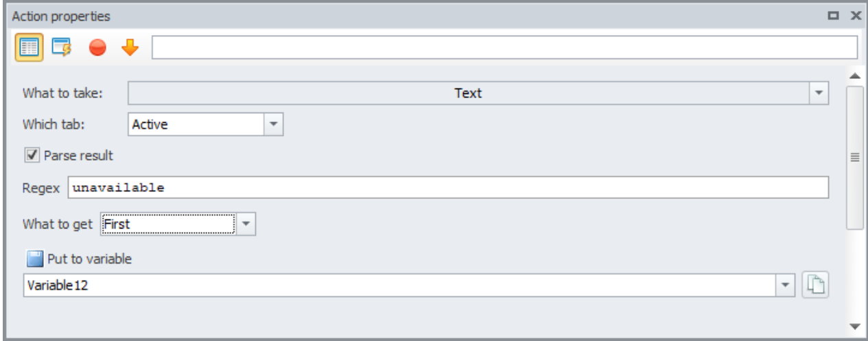Click the Variable12 text in variable field
The width and height of the screenshot is (868, 341).
pos(58,285)
